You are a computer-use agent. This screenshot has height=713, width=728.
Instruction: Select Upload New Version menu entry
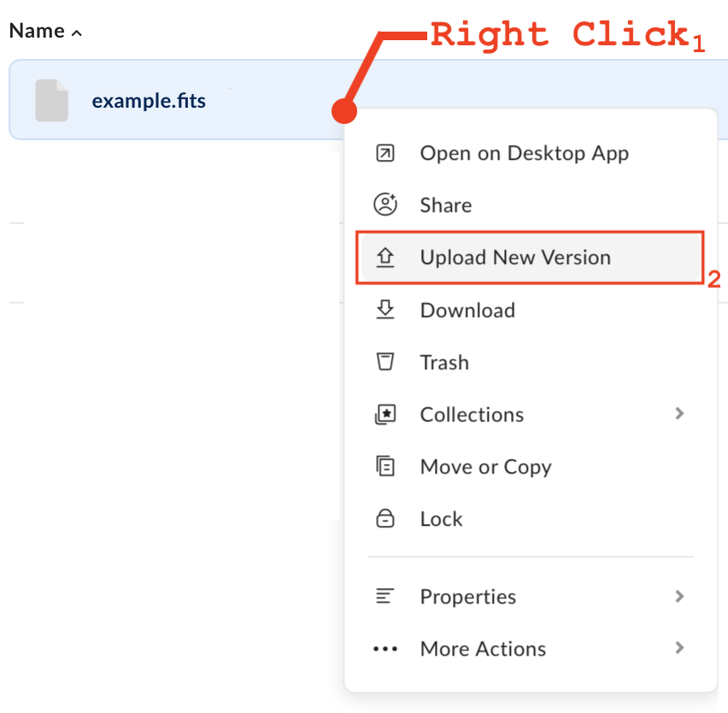click(x=515, y=257)
